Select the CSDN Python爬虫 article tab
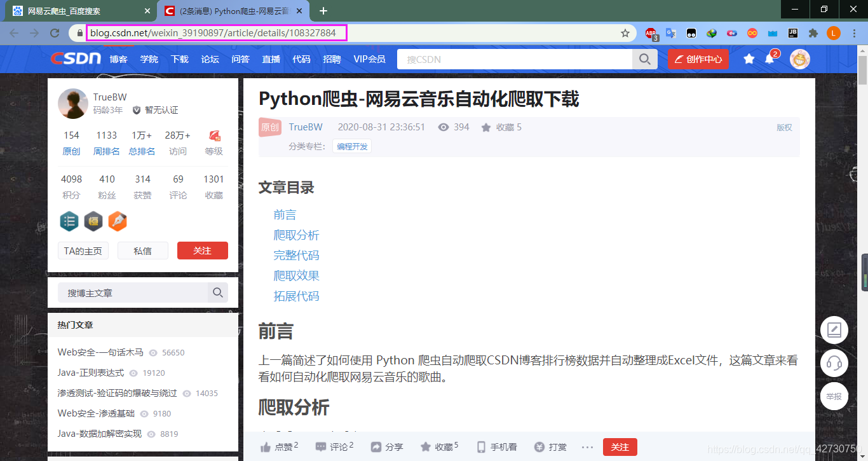Viewport: 868px width, 461px height. [x=234, y=11]
